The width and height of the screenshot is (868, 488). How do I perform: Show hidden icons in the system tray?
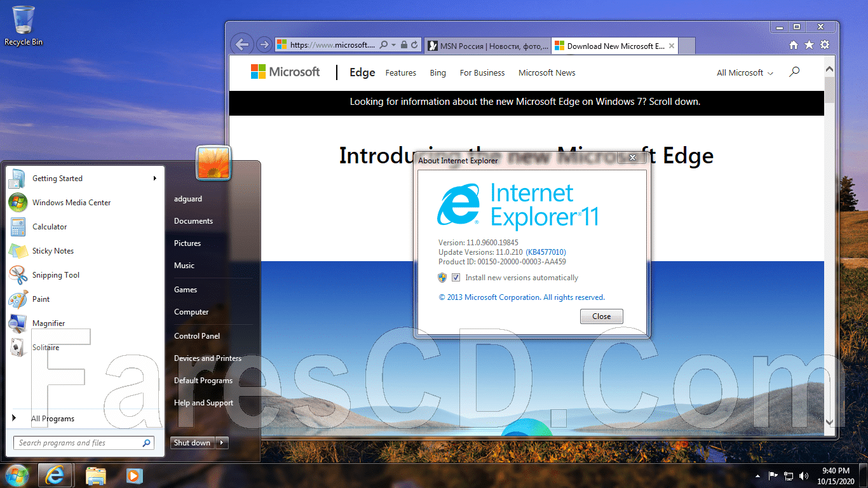click(757, 476)
